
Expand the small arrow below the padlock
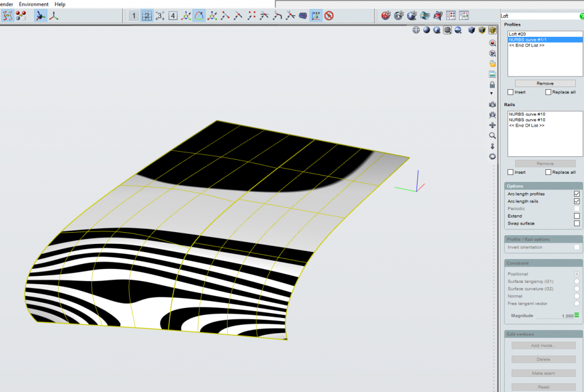(491, 93)
